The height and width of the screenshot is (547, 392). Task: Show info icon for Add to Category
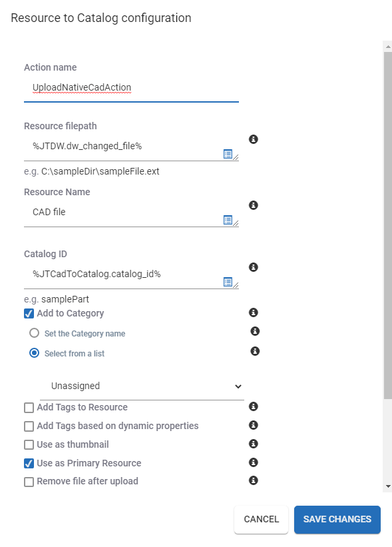coord(254,312)
